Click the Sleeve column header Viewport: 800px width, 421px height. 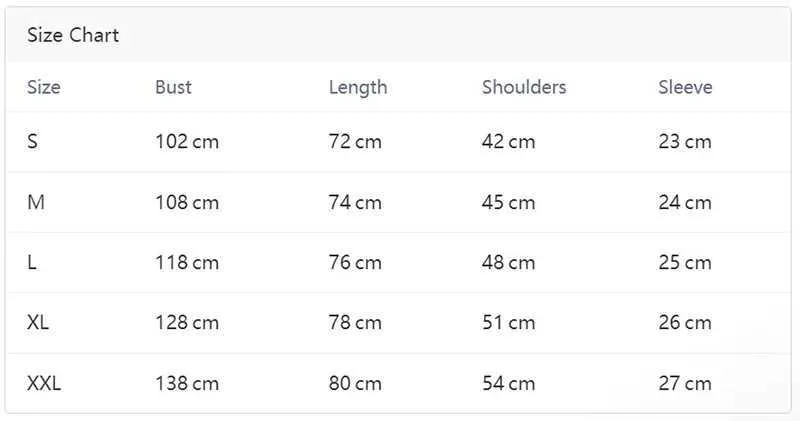coord(685,87)
